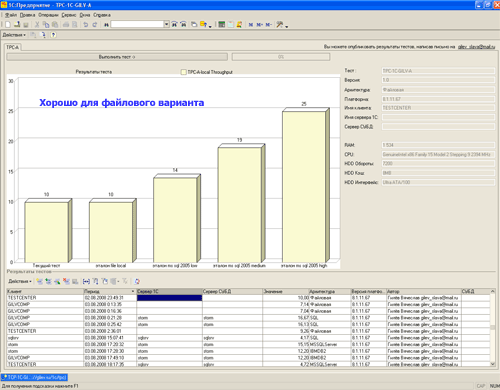Click the Архитектура column header
Viewport: 500px width, 390px height.
329,291
